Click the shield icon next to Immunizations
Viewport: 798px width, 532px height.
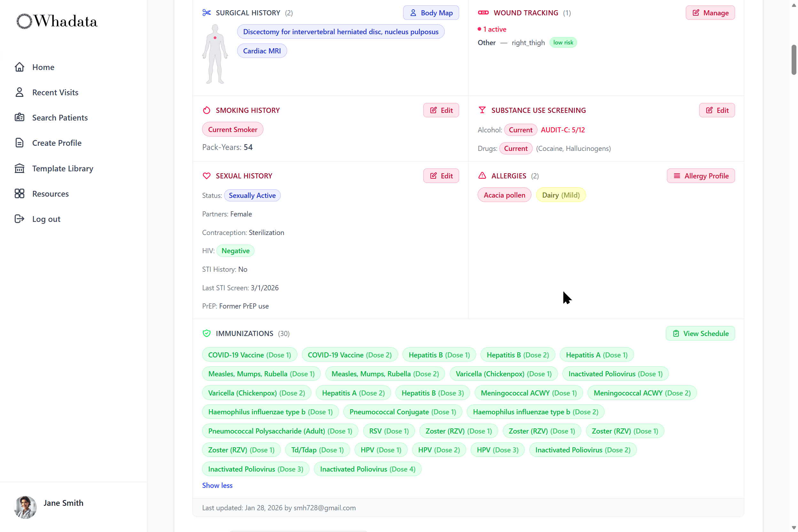[206, 333]
